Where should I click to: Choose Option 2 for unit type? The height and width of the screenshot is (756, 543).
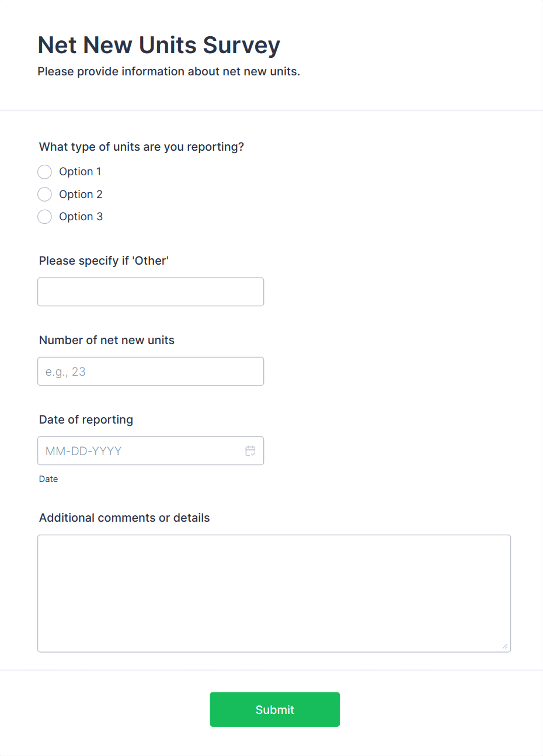pyautogui.click(x=44, y=194)
